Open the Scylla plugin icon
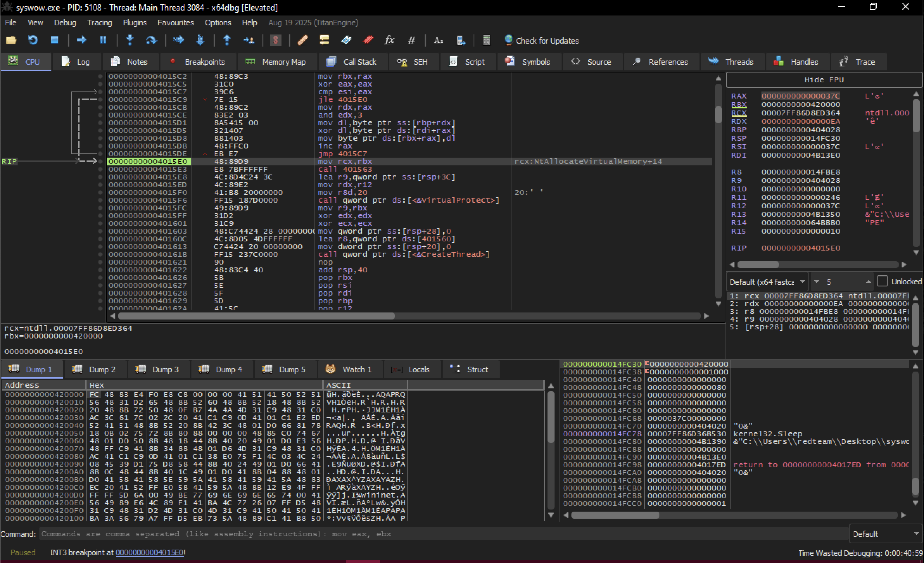Screen dimensions: 924x563 point(276,40)
